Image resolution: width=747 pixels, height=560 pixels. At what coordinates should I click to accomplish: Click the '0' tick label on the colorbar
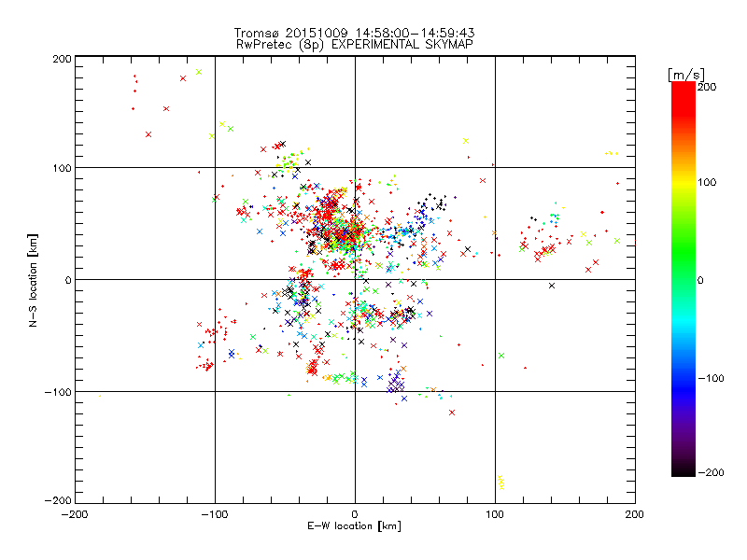(x=700, y=280)
